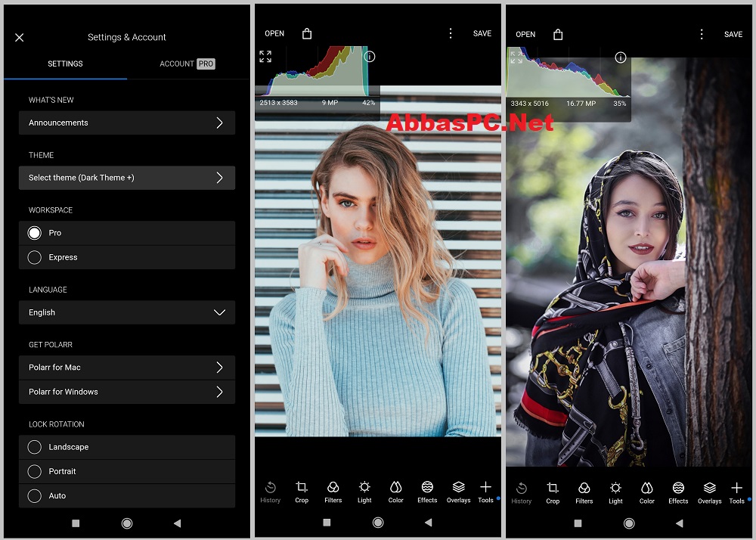756x540 pixels.
Task: Tap Android back triangle in right editor
Action: [680, 523]
